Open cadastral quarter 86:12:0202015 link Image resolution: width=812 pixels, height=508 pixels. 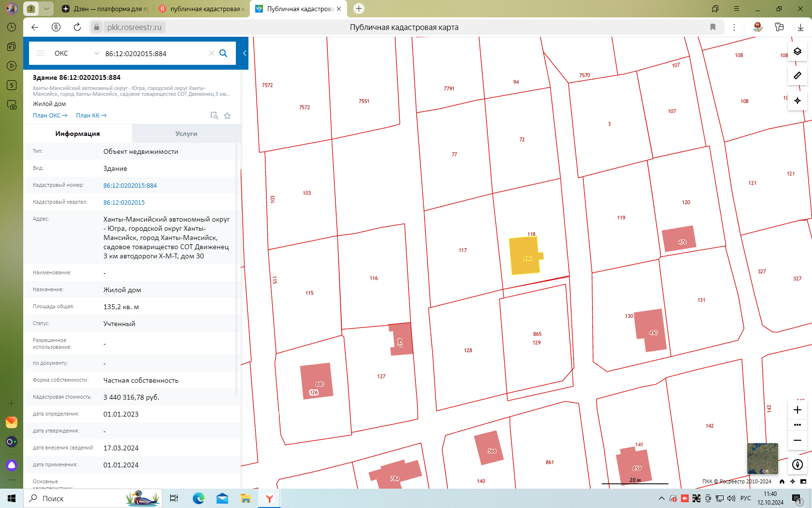click(x=124, y=202)
